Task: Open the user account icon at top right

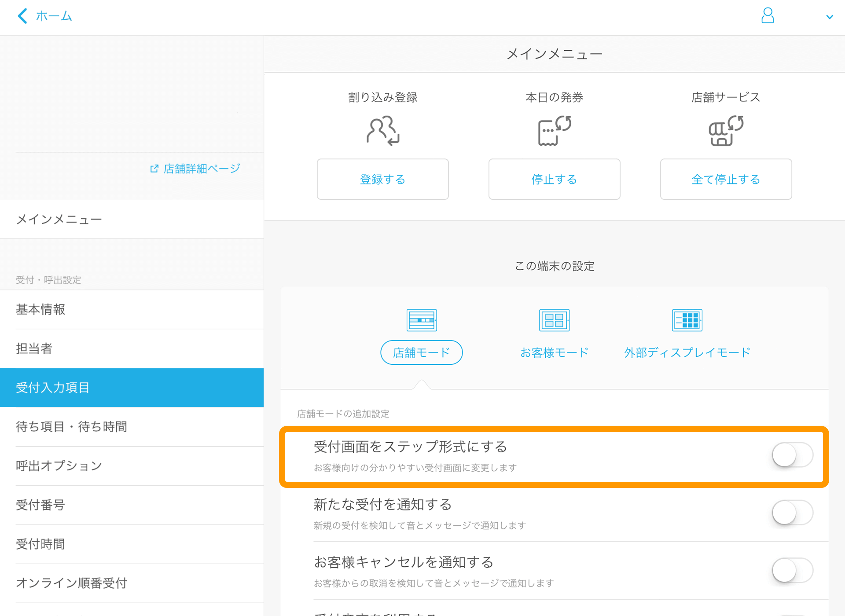Action: 768,16
